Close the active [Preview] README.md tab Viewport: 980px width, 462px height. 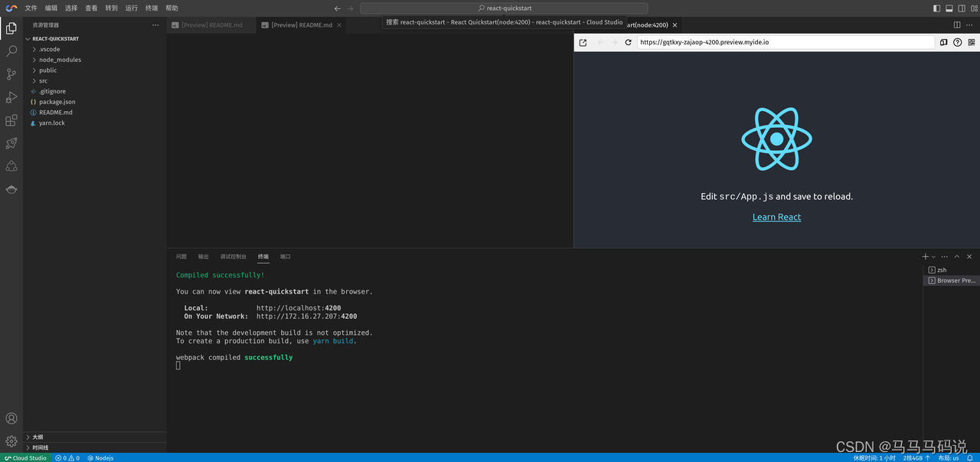pyautogui.click(x=340, y=25)
